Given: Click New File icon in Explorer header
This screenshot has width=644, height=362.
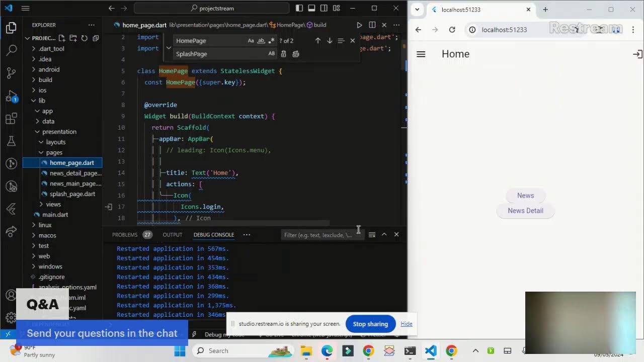Looking at the screenshot, I should tap(62, 38).
